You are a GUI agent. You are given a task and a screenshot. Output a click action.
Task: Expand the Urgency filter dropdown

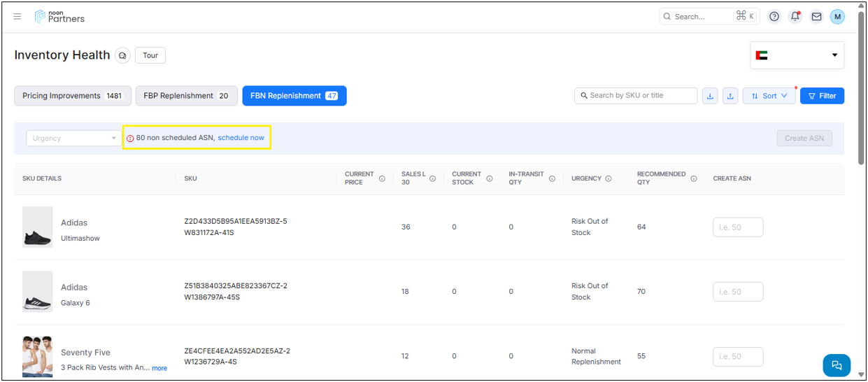point(74,139)
